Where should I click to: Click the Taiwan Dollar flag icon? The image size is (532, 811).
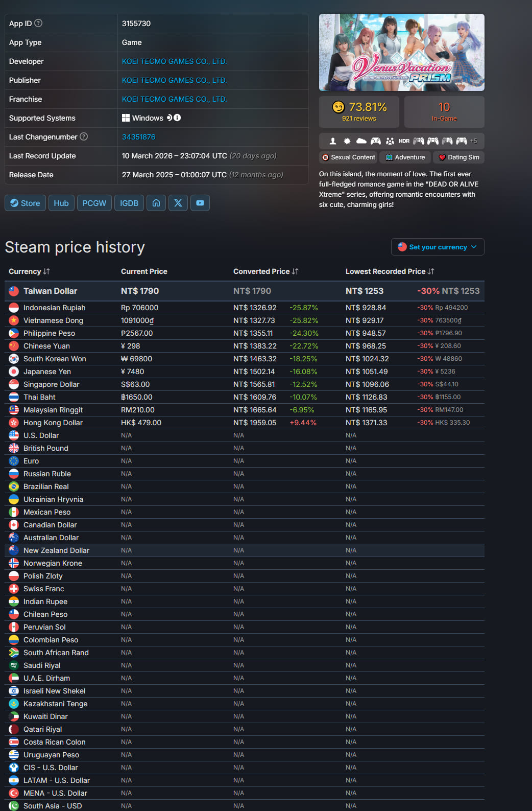point(14,291)
